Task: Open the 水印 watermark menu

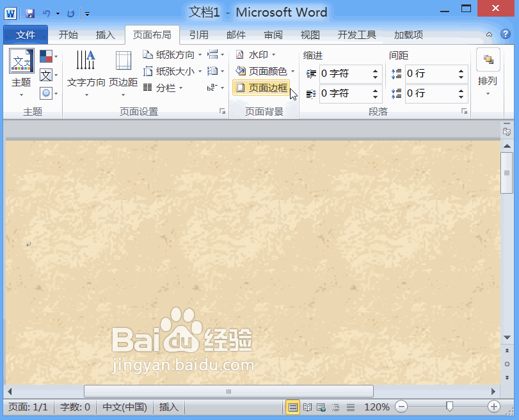Action: (x=255, y=54)
